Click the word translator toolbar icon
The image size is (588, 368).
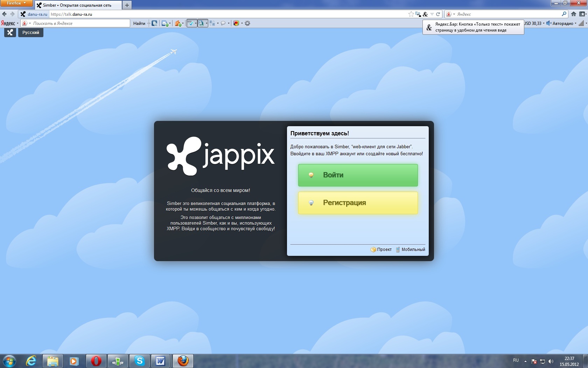point(212,23)
